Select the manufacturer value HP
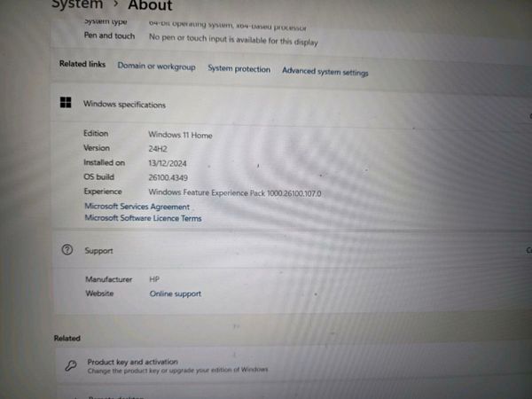This screenshot has width=532, height=399. [154, 279]
